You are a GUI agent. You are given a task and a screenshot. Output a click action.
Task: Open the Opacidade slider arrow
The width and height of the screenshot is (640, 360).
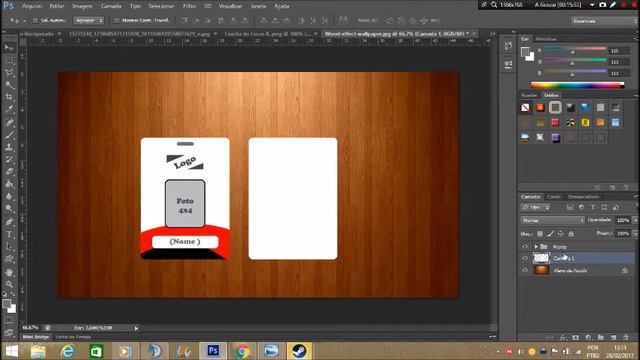(x=635, y=220)
